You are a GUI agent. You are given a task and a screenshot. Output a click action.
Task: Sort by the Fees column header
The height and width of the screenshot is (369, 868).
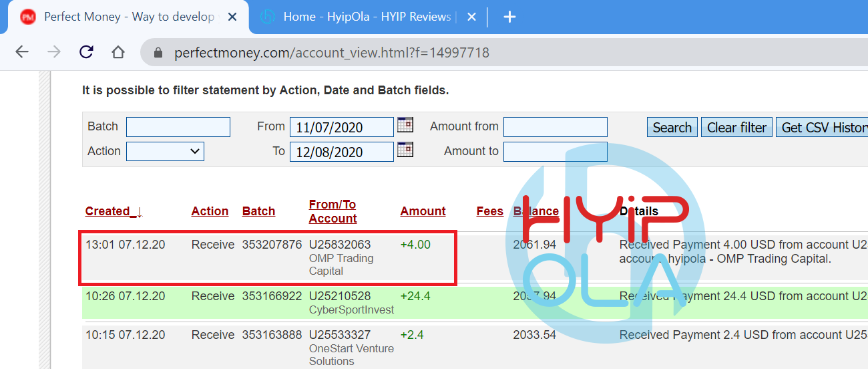coord(489,211)
